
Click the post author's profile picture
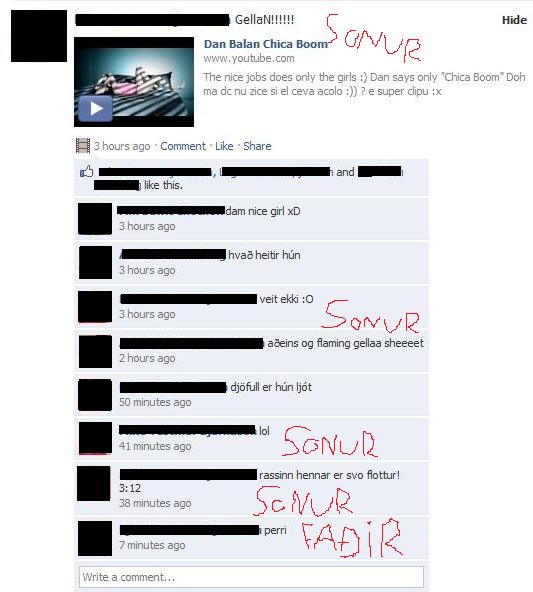click(39, 36)
